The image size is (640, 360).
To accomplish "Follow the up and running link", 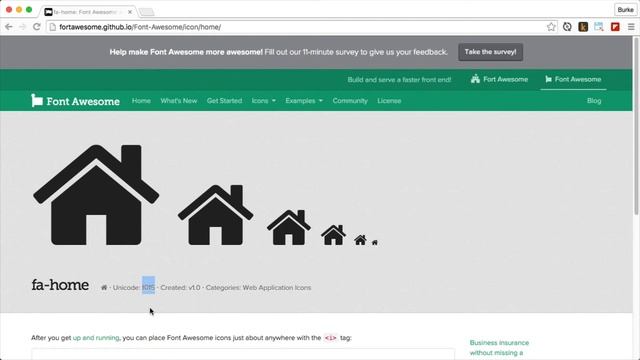I will click(96, 338).
